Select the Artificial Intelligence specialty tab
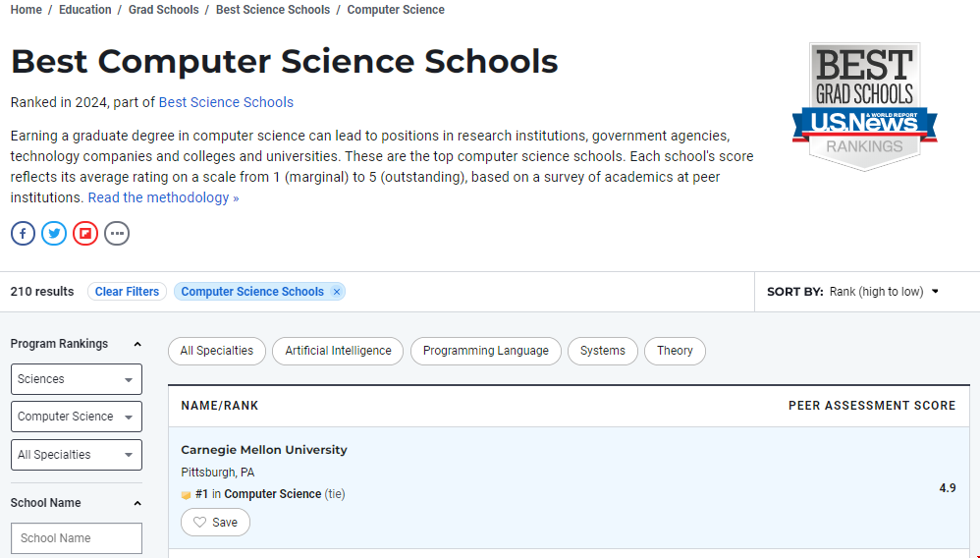The height and width of the screenshot is (558, 980). coord(338,351)
